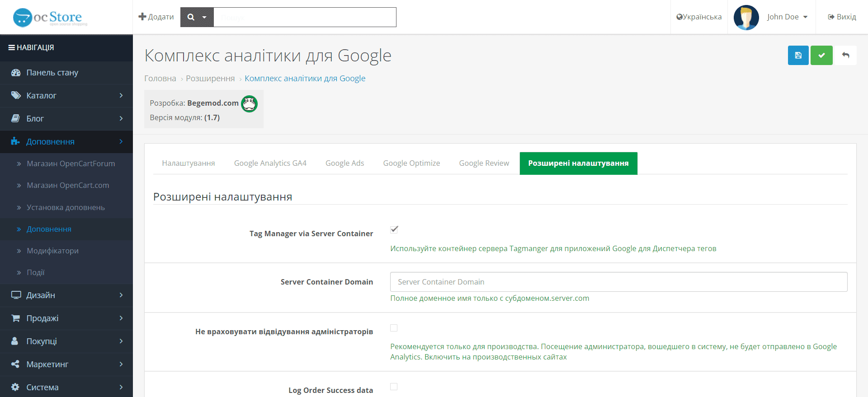Expand the Каталог menu chevron
The width and height of the screenshot is (868, 397).
(121, 95)
